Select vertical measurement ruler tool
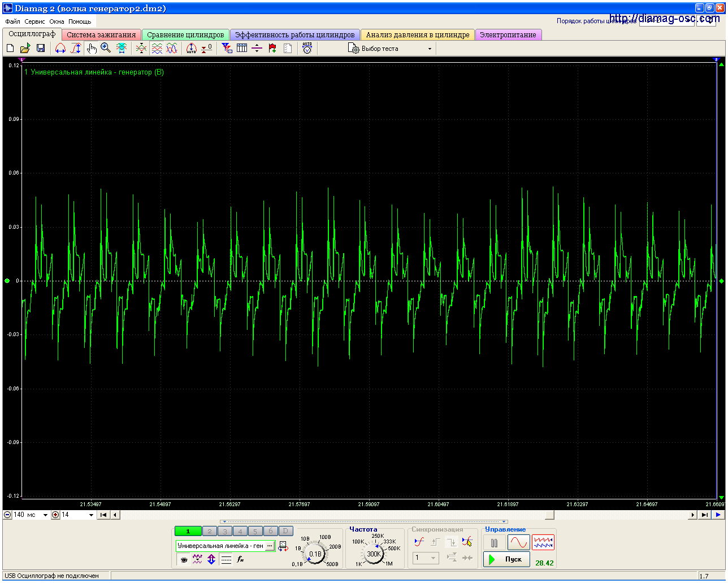Screen dimensions: 728x583 pyautogui.click(x=76, y=49)
